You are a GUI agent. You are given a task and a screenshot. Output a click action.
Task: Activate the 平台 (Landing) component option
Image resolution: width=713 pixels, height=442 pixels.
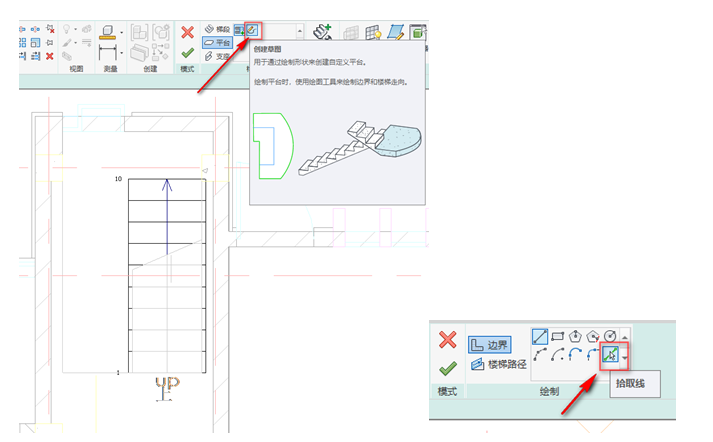(217, 43)
